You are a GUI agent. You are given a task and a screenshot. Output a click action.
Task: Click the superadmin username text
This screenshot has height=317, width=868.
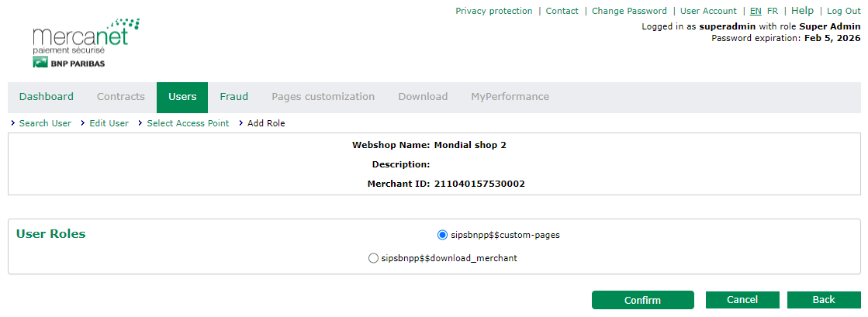(726, 26)
